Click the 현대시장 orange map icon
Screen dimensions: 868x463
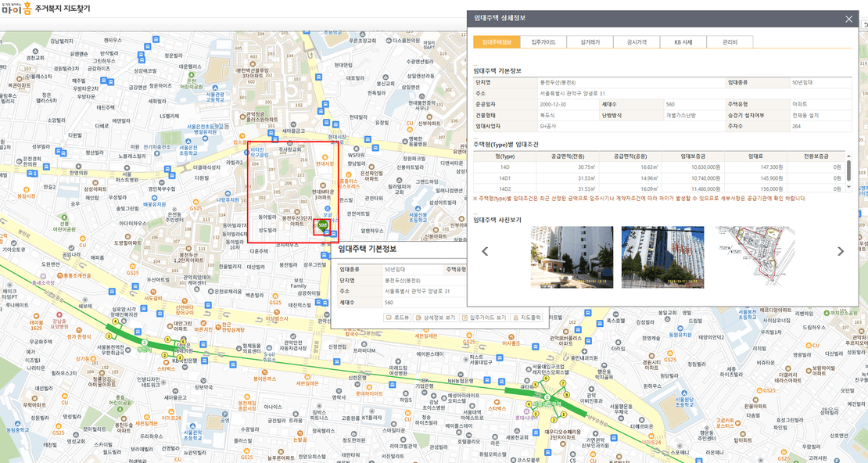pyautogui.click(x=325, y=157)
